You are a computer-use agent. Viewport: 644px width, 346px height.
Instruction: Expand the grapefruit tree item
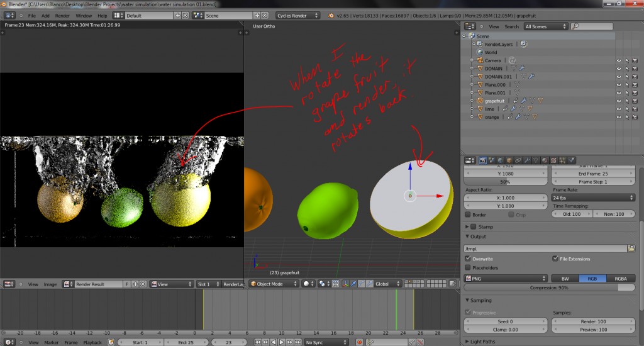[x=472, y=101]
